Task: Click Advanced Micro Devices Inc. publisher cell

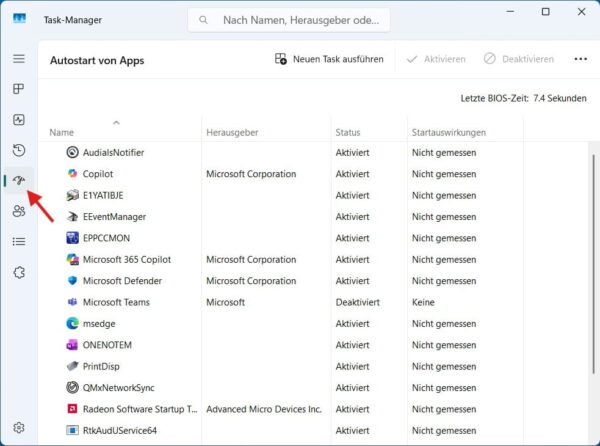Action: (264, 409)
